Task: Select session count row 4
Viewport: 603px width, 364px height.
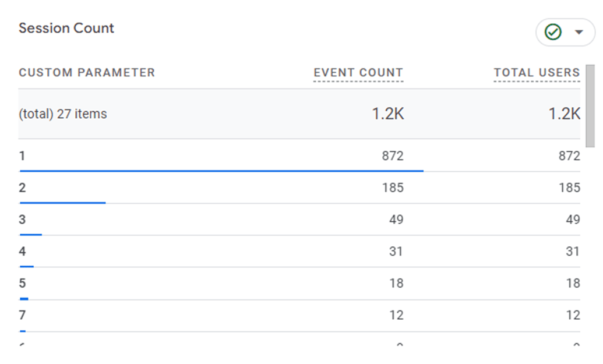Action: point(22,252)
